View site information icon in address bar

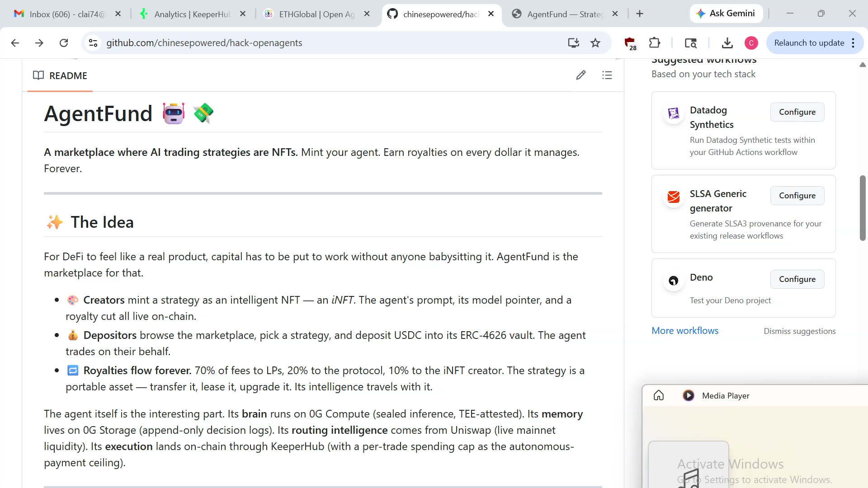pos(93,43)
